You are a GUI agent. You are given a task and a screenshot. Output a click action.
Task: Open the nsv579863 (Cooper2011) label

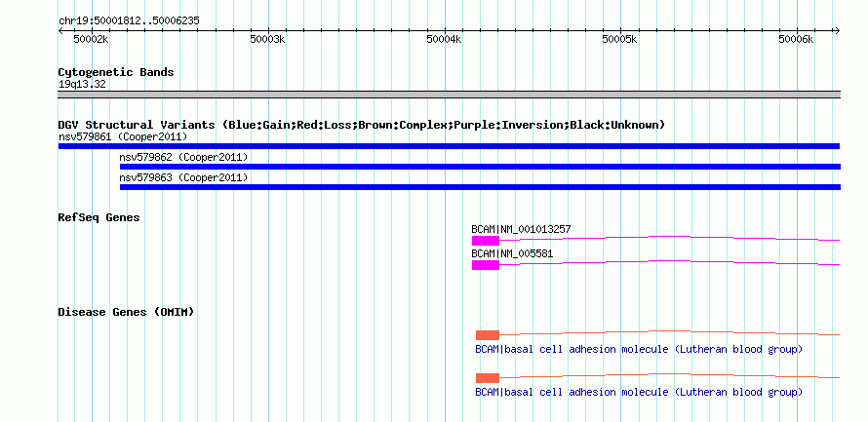(x=183, y=177)
